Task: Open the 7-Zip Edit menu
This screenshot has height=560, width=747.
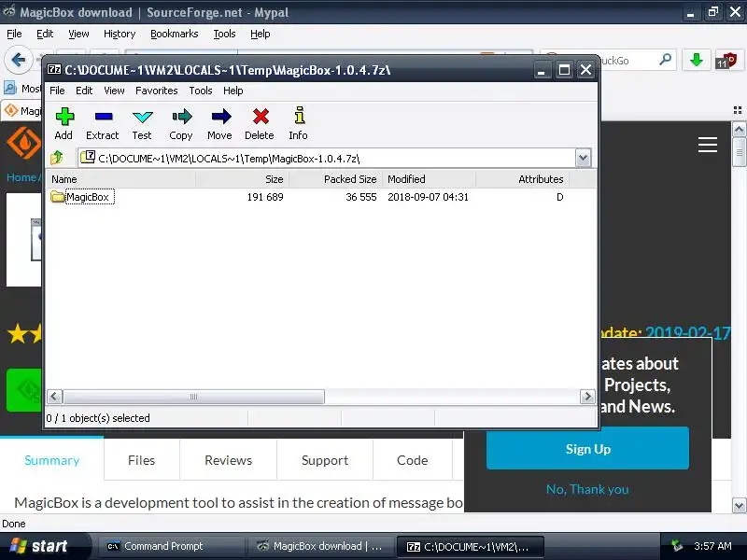Action: [x=84, y=91]
